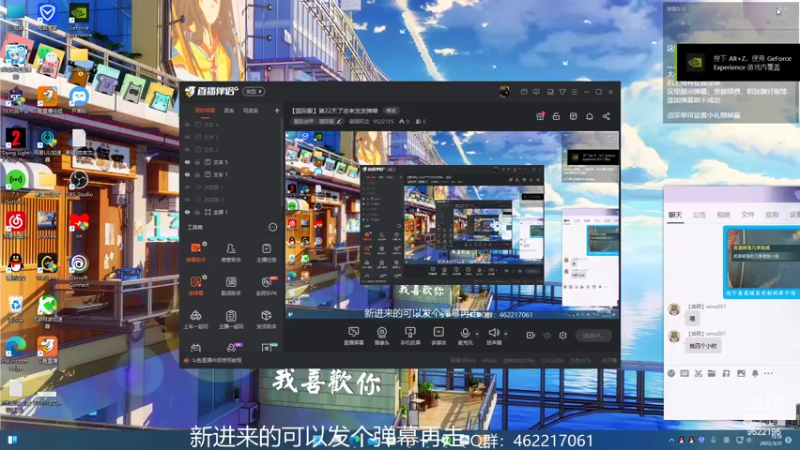
Task: Hide the 文本 1 source via eye icon
Action: [x=187, y=174]
